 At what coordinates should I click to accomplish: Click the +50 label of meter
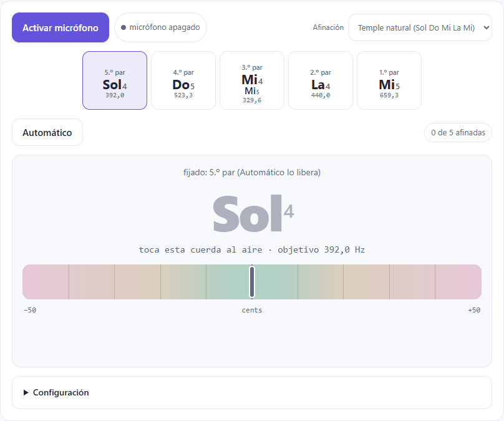click(x=474, y=310)
